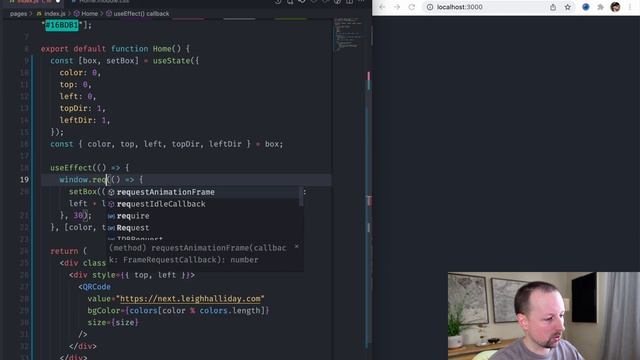Click the method icon beside requestIdleCallback
Image resolution: width=640 pixels, height=360 pixels.
(x=111, y=204)
